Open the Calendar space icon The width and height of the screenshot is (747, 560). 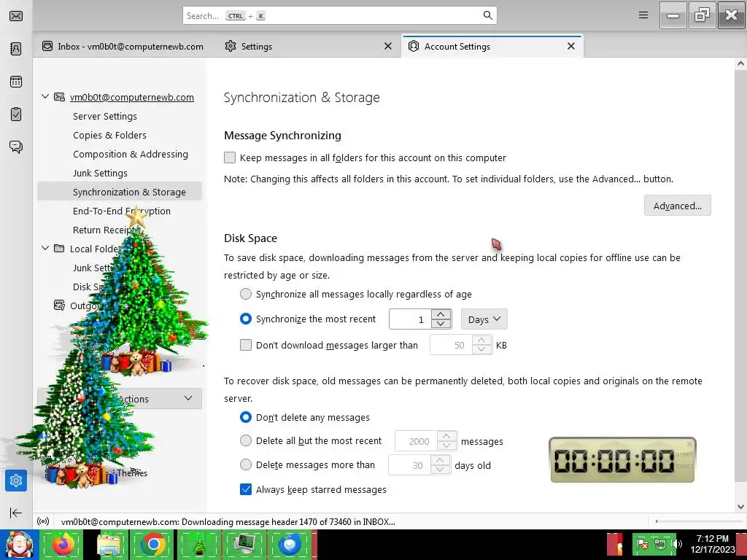click(x=16, y=82)
